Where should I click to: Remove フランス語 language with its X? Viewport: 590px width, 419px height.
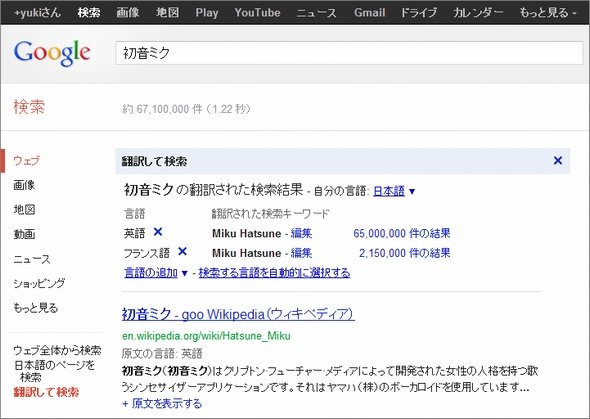pyautogui.click(x=182, y=251)
